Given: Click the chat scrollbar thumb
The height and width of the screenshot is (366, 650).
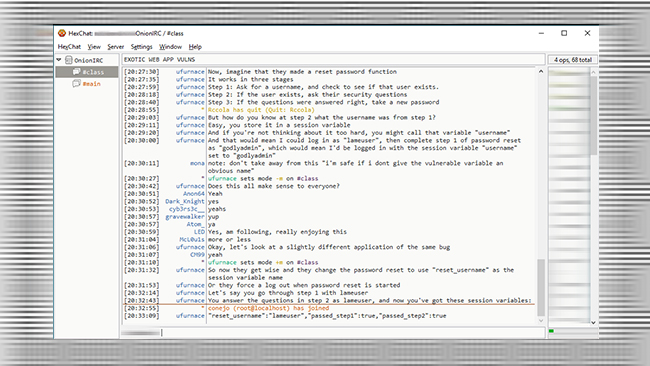Looking at the screenshot, I should click(541, 287).
